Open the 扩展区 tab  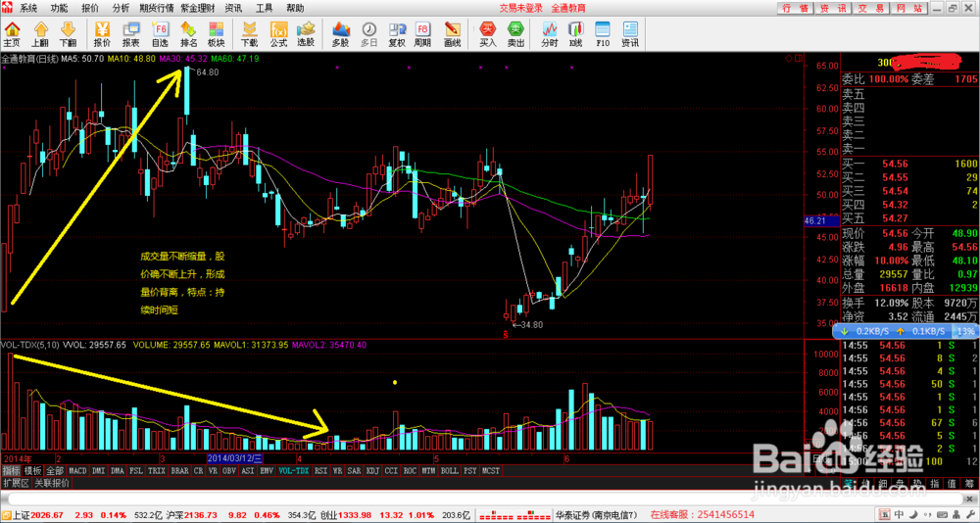coord(16,483)
